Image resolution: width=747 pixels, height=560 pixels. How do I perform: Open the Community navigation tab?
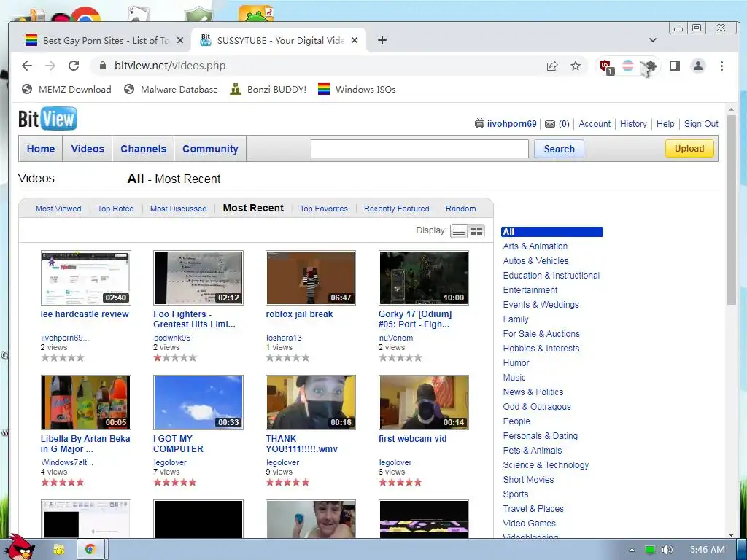tap(210, 149)
